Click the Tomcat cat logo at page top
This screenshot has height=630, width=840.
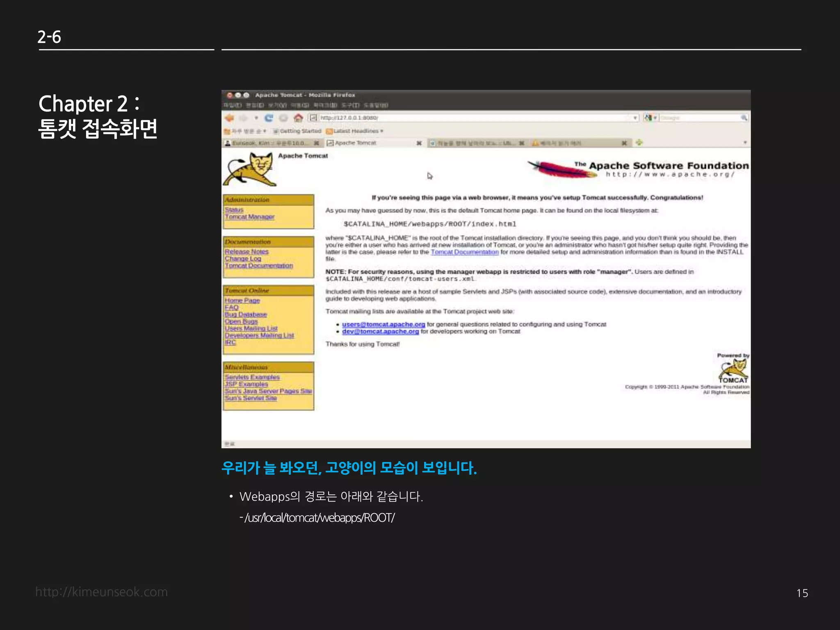tap(249, 169)
